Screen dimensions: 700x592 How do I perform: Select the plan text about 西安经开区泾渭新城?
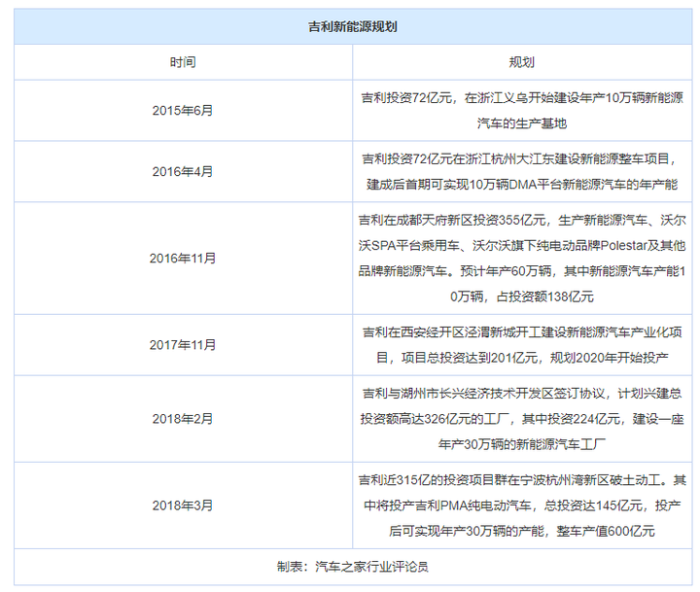(x=522, y=345)
